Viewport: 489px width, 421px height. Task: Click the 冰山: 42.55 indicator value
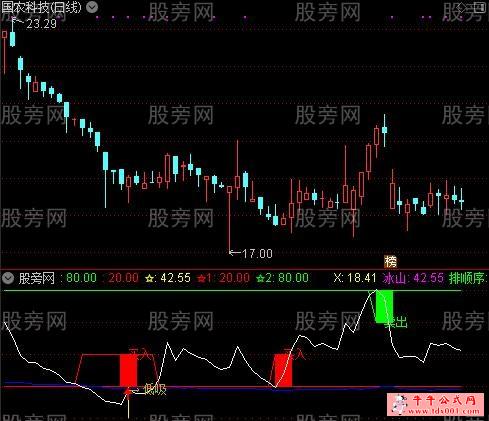click(413, 278)
